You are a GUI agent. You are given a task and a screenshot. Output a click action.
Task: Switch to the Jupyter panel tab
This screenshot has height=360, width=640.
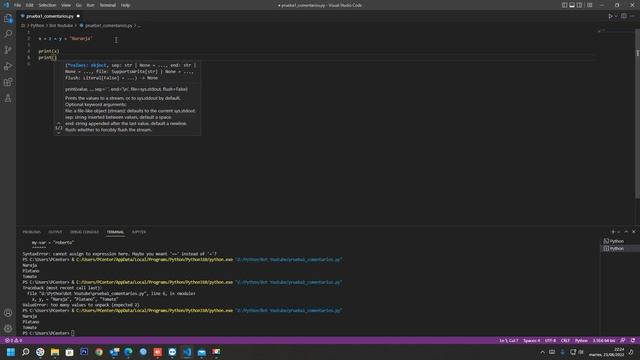pos(139,232)
